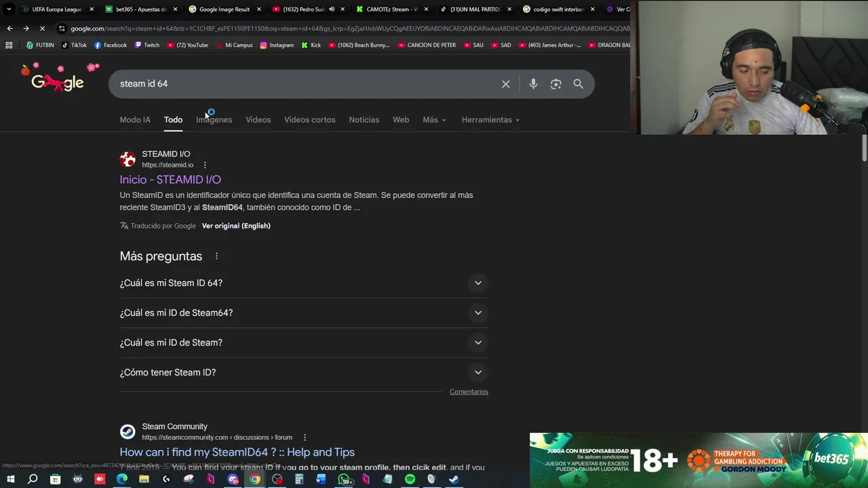Open the Herramientas dropdown

tap(490, 120)
